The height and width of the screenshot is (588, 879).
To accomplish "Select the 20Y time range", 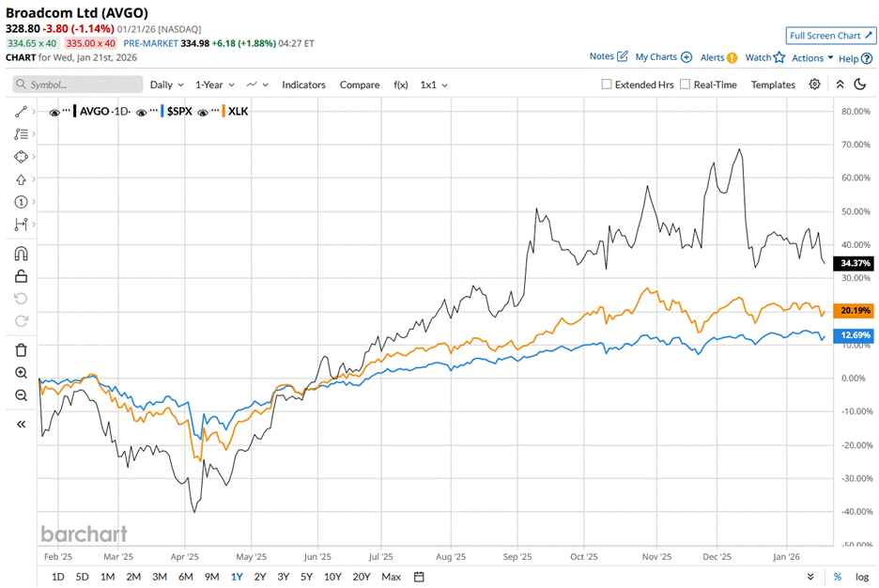I will point(362,577).
